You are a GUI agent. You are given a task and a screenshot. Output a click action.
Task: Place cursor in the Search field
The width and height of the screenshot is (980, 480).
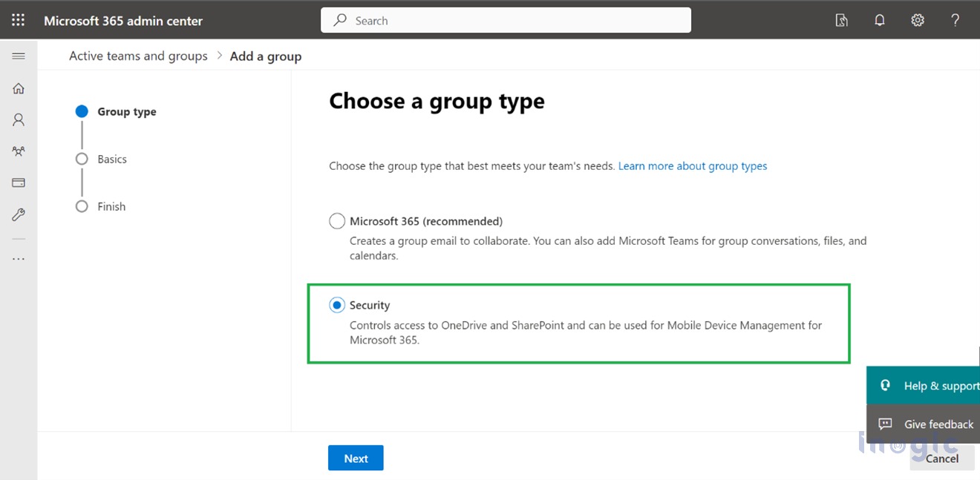(505, 20)
